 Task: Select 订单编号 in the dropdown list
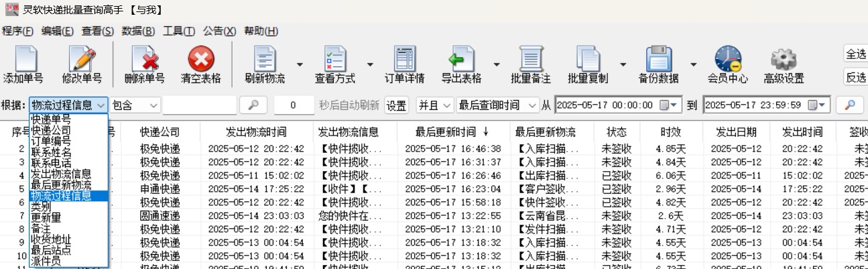pyautogui.click(x=68, y=141)
